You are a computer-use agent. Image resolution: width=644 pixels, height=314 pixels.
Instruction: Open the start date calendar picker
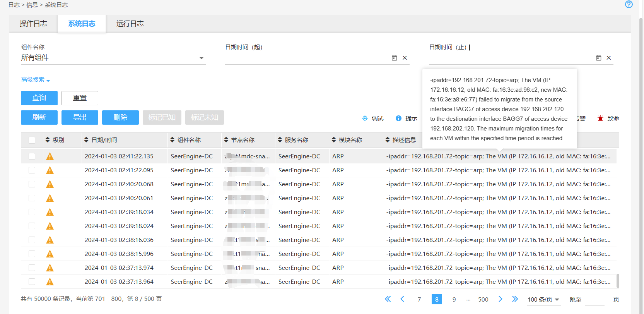pos(394,58)
